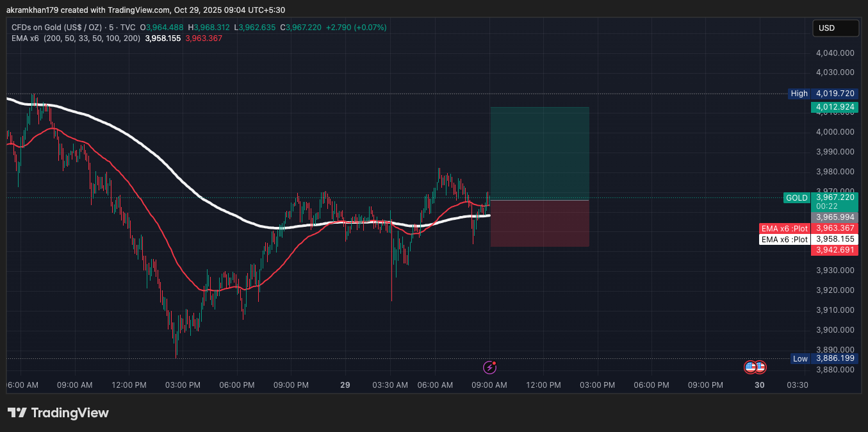The width and height of the screenshot is (868, 432).
Task: Click the lightning events icon on the time axis
Action: [x=490, y=367]
